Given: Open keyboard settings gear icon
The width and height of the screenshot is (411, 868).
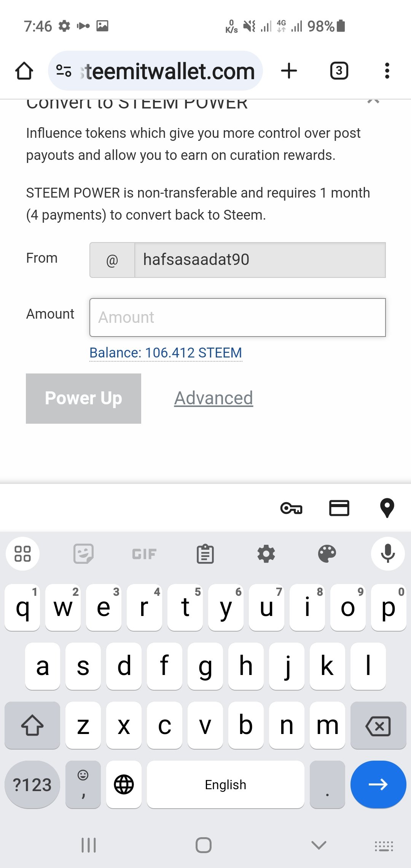Looking at the screenshot, I should pyautogui.click(x=266, y=554).
